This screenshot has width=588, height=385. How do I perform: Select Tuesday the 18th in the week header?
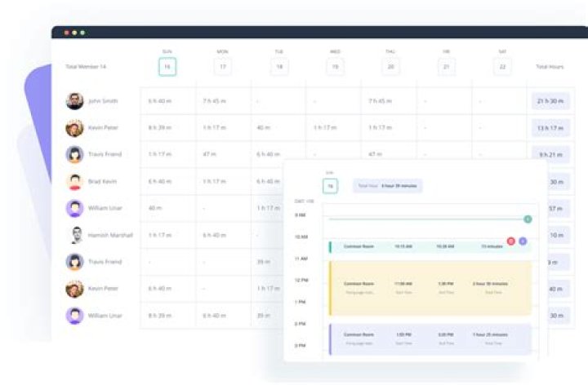point(279,67)
